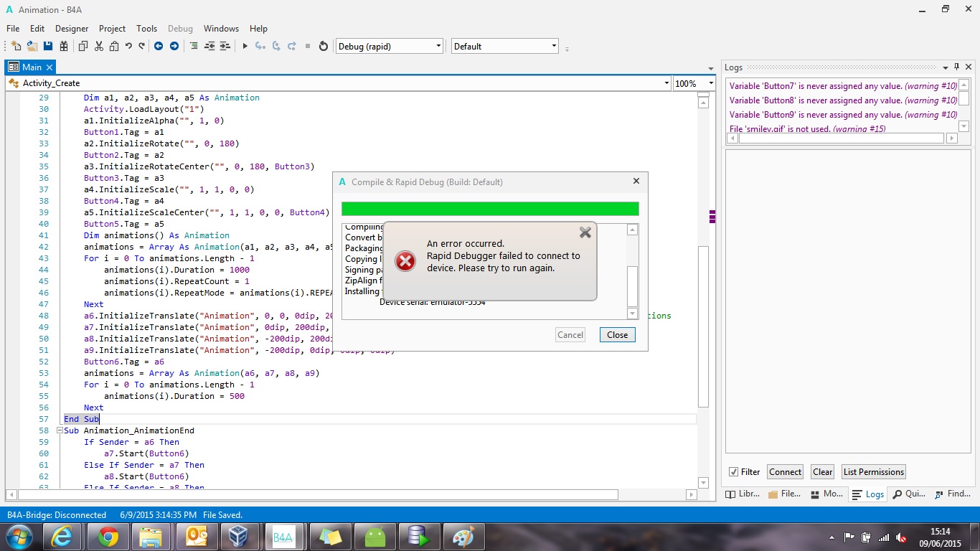Switch to the Modules panel tab
The height and width of the screenshot is (551, 980).
(827, 494)
